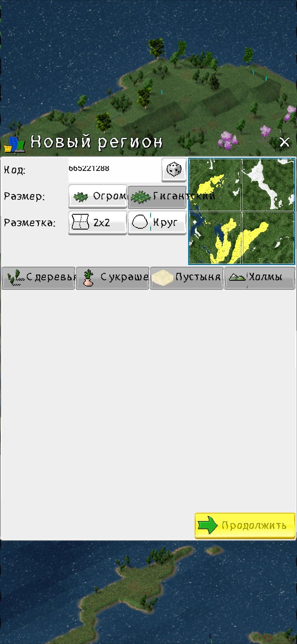The width and height of the screenshot is (297, 644).
Task: Click the seed code field 665221288
Action: (114, 170)
